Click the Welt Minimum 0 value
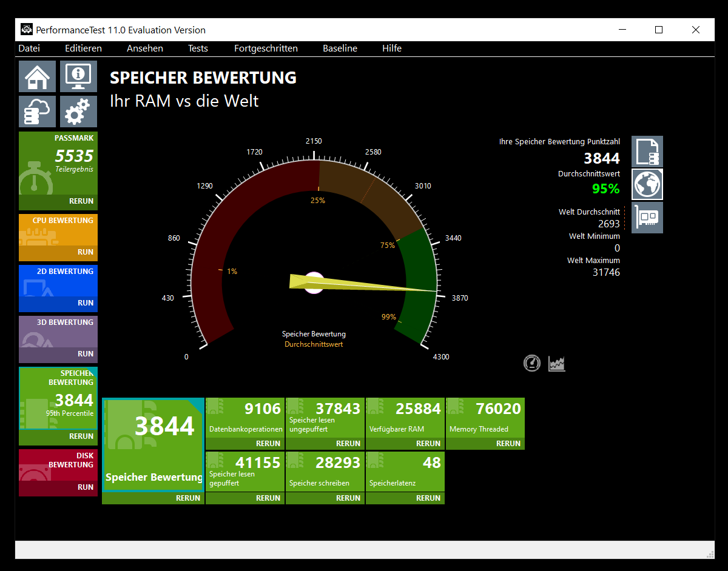This screenshot has width=728, height=571. pyautogui.click(x=617, y=248)
